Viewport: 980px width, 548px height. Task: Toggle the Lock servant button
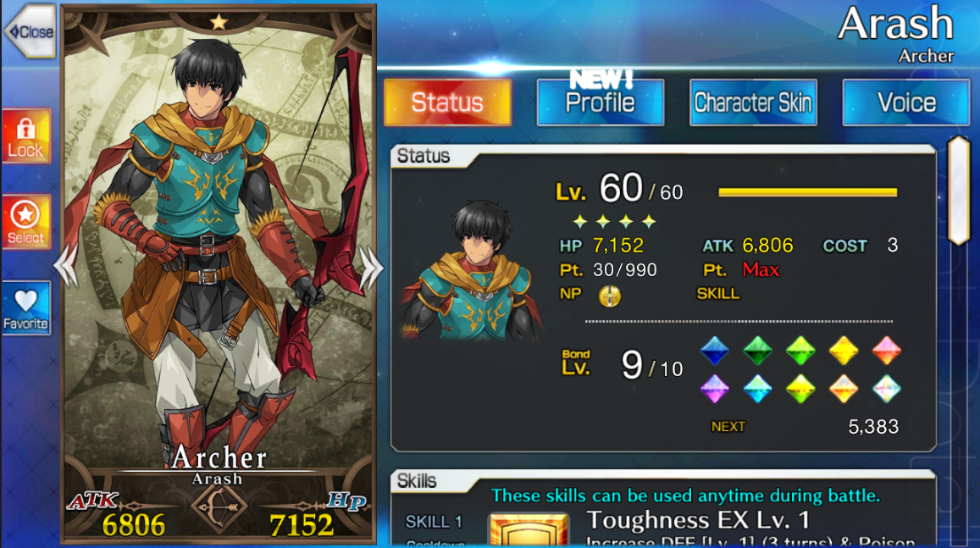(x=25, y=136)
